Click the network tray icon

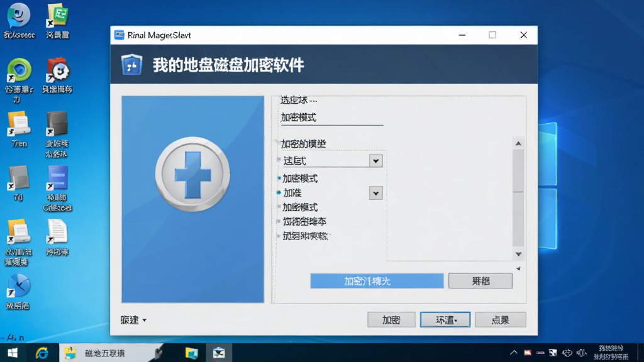click(x=553, y=353)
